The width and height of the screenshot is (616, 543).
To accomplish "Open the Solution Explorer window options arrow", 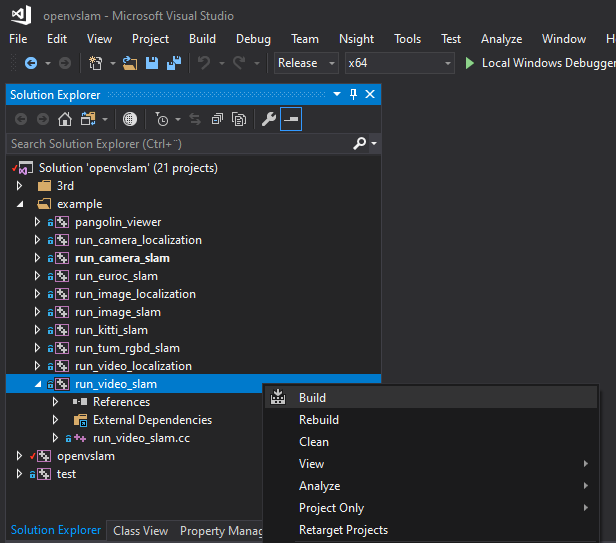I will (337, 94).
